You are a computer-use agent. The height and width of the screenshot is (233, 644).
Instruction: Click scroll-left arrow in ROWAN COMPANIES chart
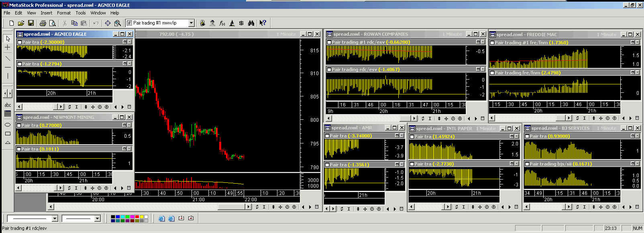point(329,119)
